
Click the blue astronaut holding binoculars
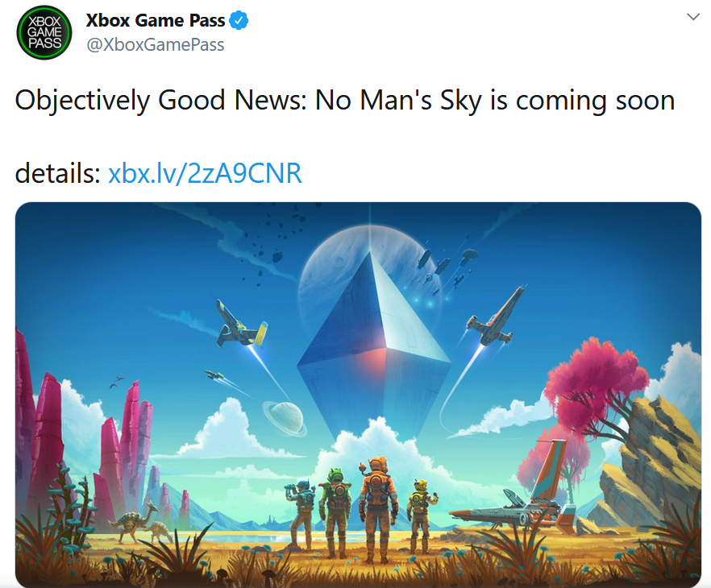(x=301, y=514)
